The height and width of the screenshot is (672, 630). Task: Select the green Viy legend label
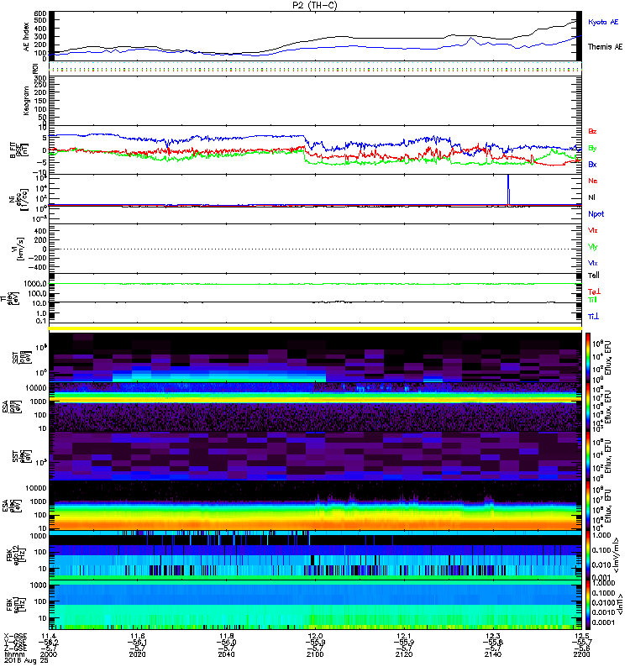tap(593, 247)
